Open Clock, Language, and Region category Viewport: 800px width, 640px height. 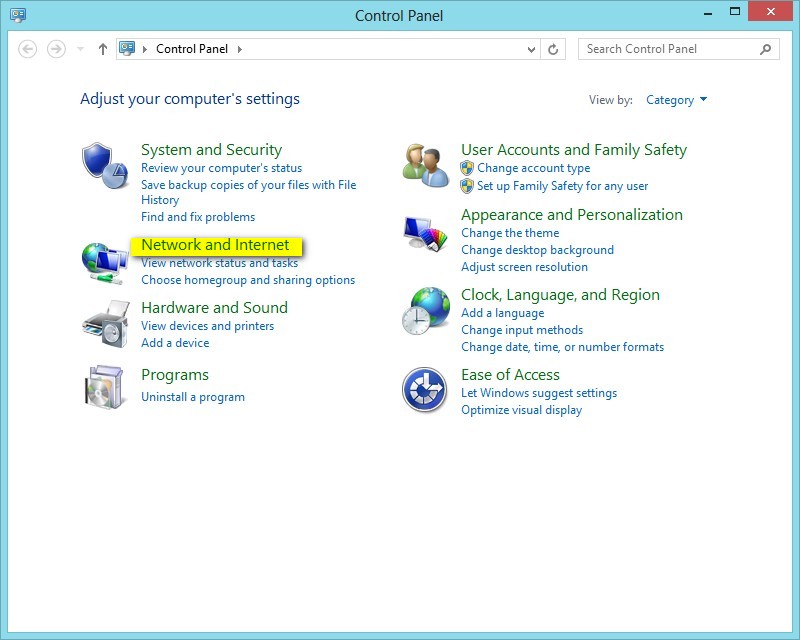[560, 295]
